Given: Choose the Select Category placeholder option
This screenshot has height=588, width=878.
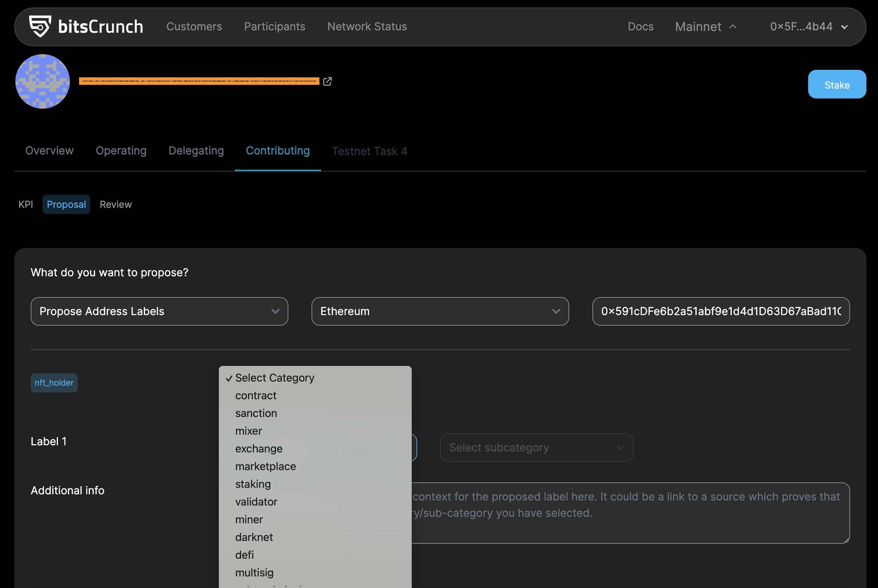Looking at the screenshot, I should tap(315, 377).
